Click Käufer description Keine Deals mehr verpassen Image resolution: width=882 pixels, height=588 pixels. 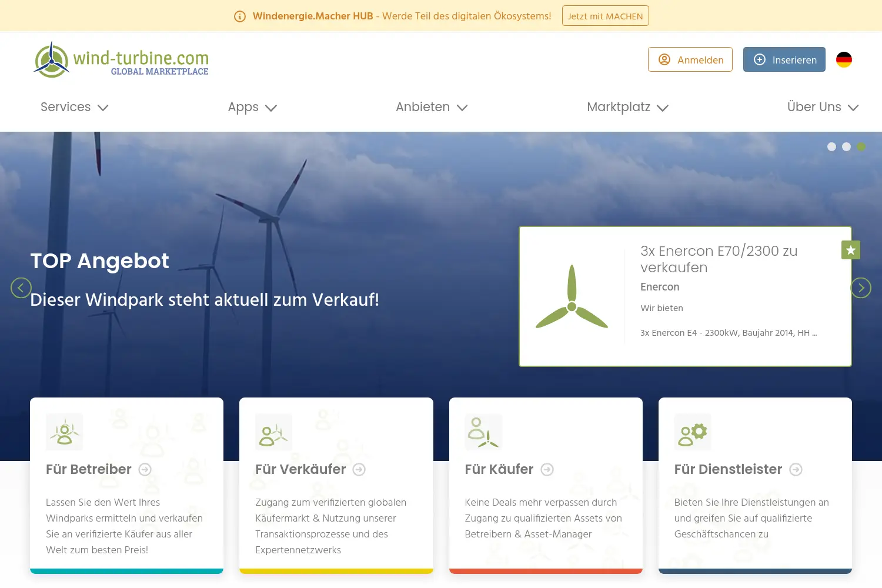[x=543, y=518]
